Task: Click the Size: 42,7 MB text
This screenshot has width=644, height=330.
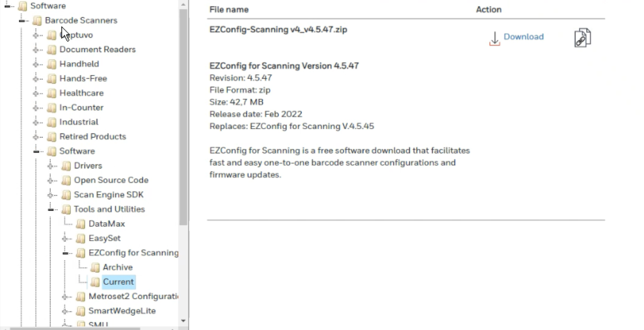Action: 236,101
